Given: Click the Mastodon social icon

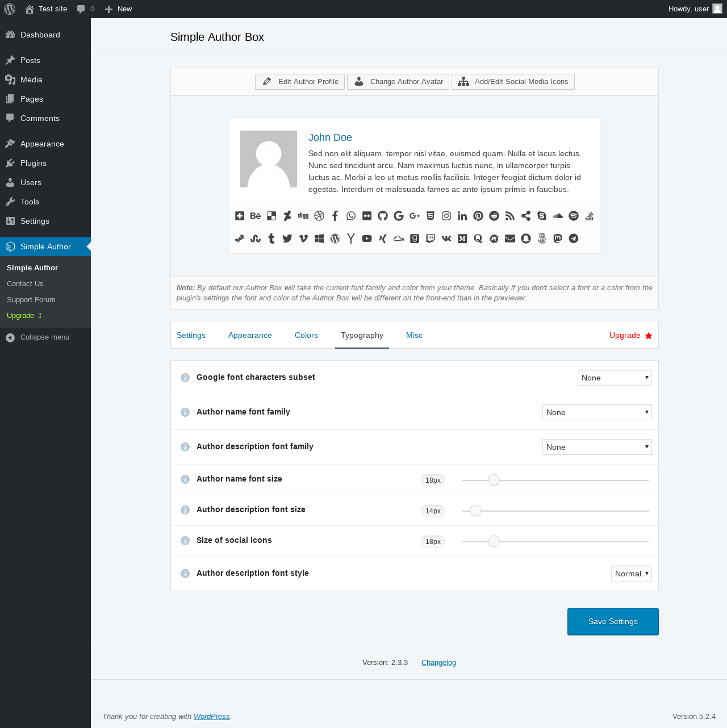Looking at the screenshot, I should (558, 239).
